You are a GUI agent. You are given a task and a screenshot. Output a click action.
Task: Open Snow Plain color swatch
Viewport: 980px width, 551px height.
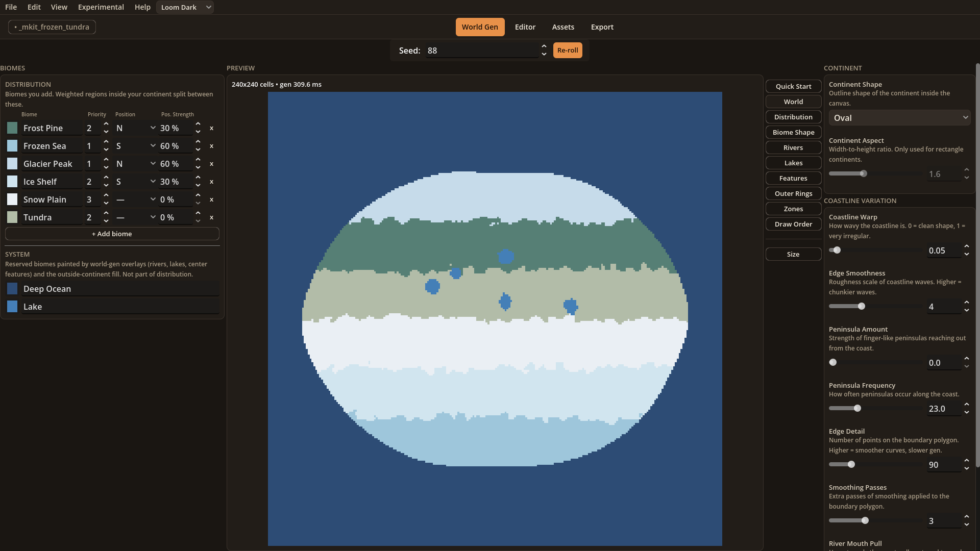tap(12, 199)
